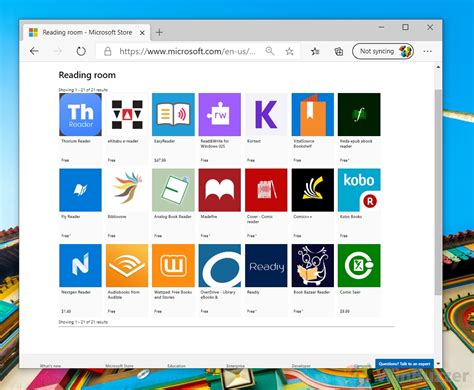Open the Settings and more ellipsis menu

click(427, 51)
